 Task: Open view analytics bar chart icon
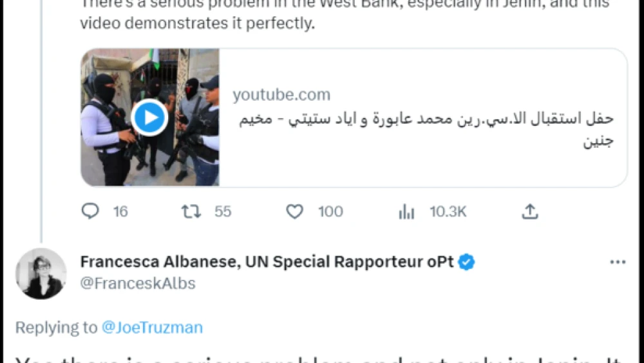pos(406,211)
